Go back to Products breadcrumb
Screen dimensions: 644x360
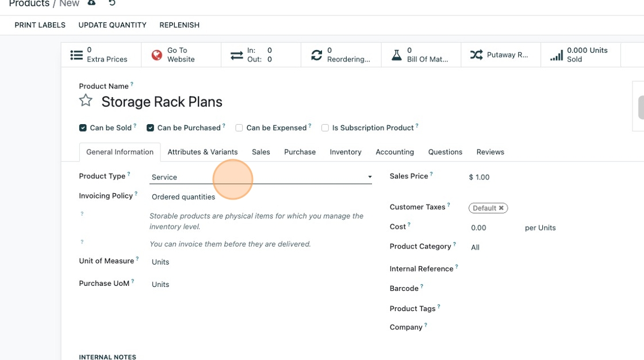tap(29, 3)
